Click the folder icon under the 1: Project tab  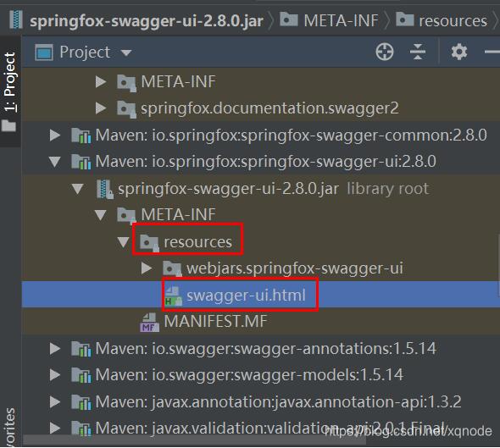tap(8, 125)
